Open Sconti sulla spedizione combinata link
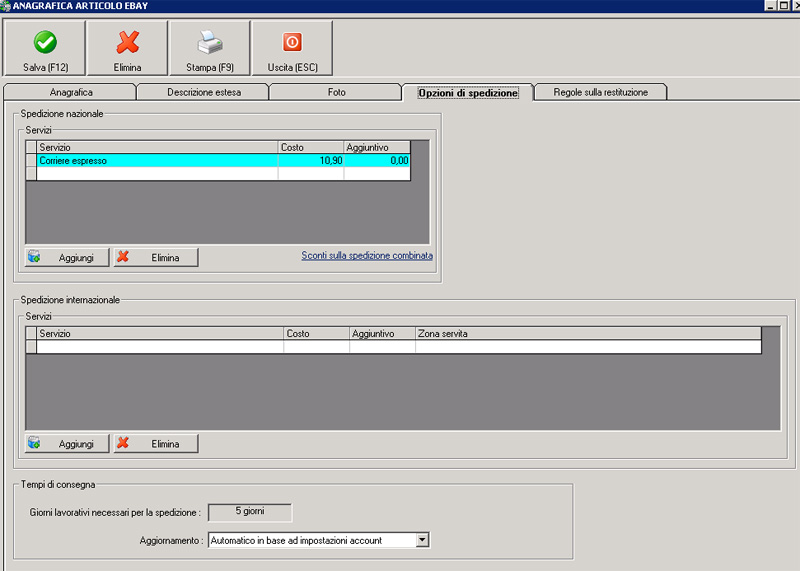The height and width of the screenshot is (571, 800). pos(367,256)
